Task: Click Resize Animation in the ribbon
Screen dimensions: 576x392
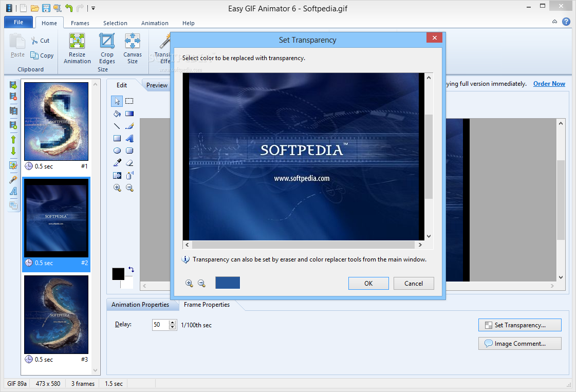Action: click(77, 49)
